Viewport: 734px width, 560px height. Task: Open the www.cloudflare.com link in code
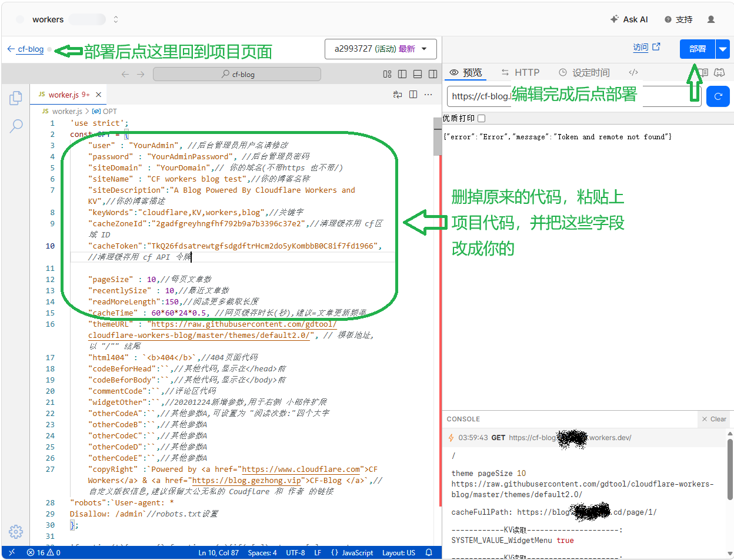(x=301, y=469)
